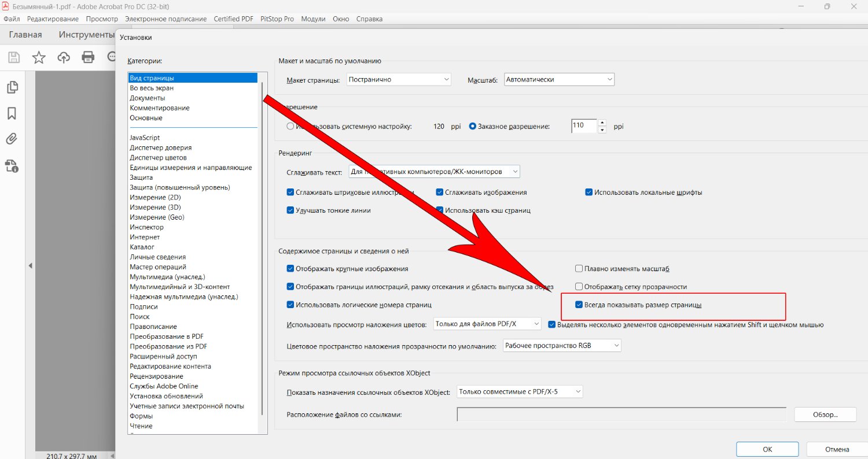Screen dimensions: 868x459
Task: Select "Комментирование" category
Action: [x=193, y=108]
